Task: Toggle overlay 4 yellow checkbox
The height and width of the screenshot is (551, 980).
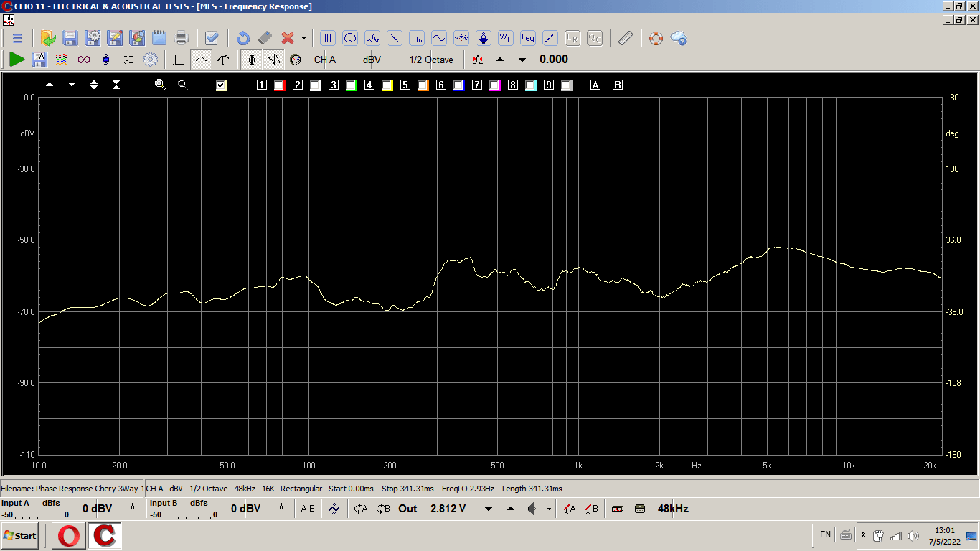Action: [x=387, y=85]
